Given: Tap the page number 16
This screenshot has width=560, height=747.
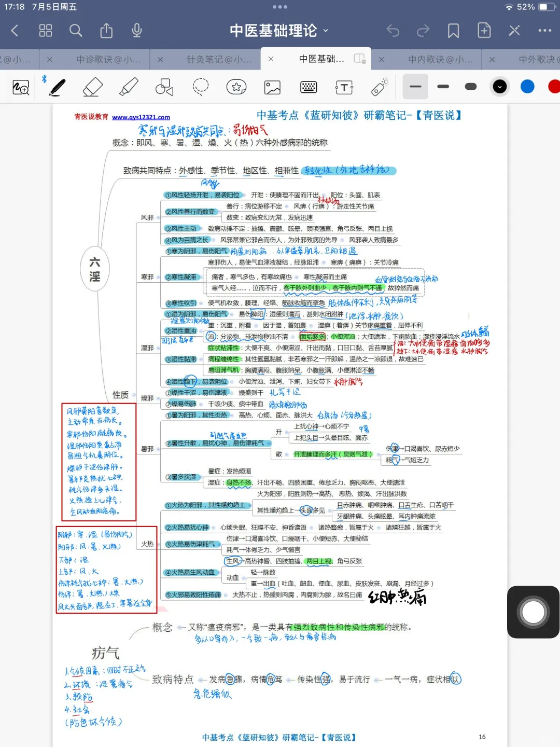Looking at the screenshot, I should (x=482, y=737).
